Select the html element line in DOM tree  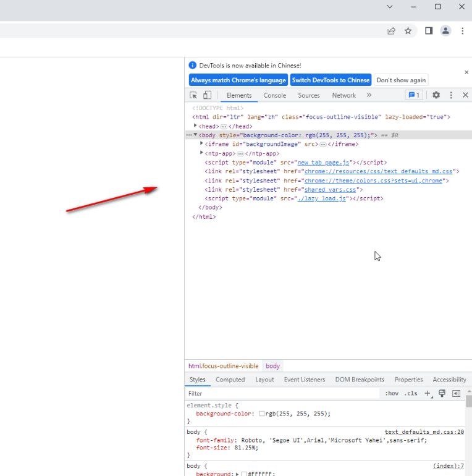(321, 117)
